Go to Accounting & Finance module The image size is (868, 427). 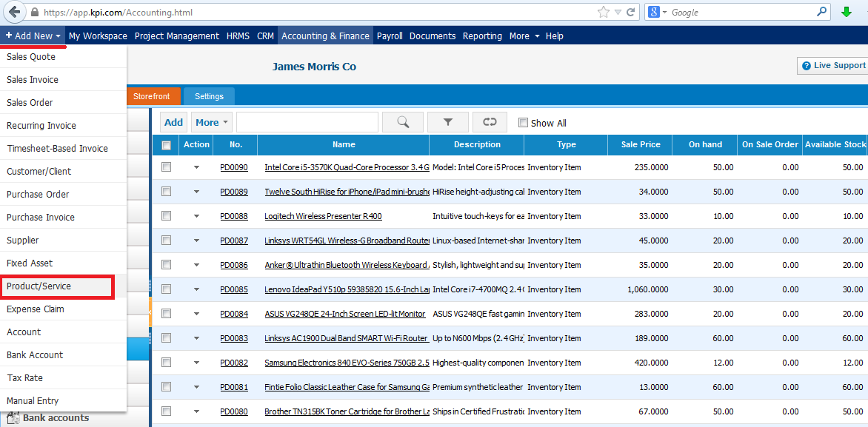[x=326, y=36]
